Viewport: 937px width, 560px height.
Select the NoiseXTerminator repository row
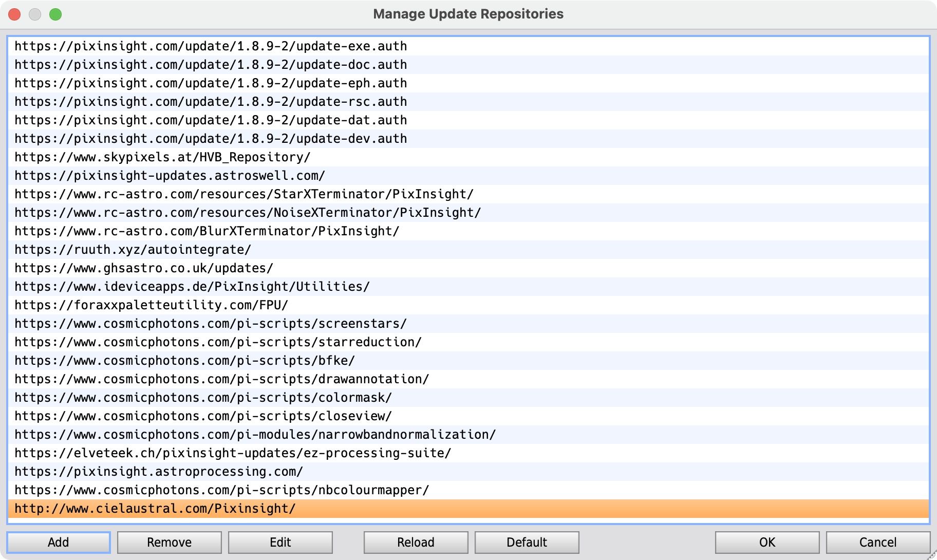tap(468, 213)
